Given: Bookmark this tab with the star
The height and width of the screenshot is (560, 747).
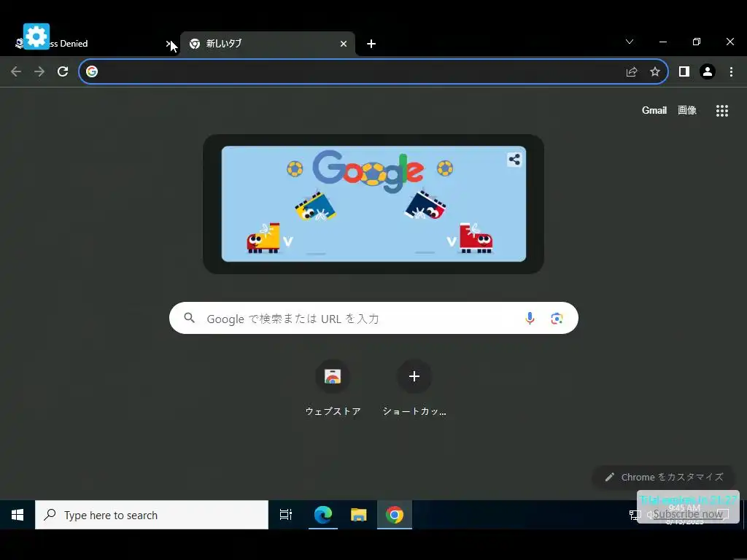Looking at the screenshot, I should (x=655, y=71).
